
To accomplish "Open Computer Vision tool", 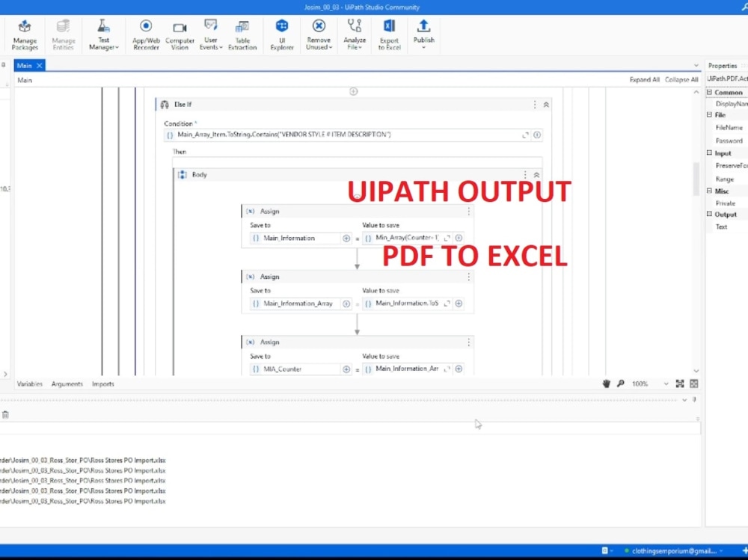I will (x=180, y=35).
